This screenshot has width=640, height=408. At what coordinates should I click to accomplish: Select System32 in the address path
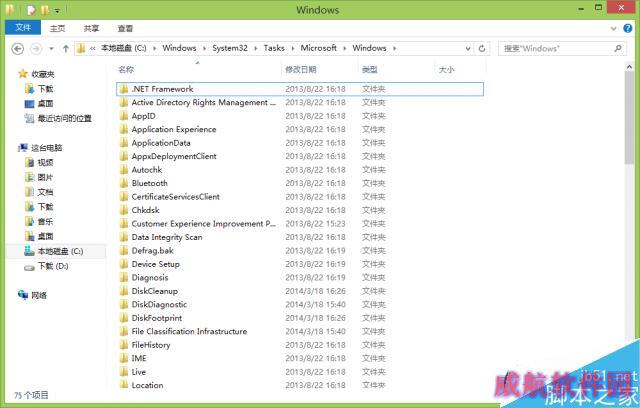point(230,48)
